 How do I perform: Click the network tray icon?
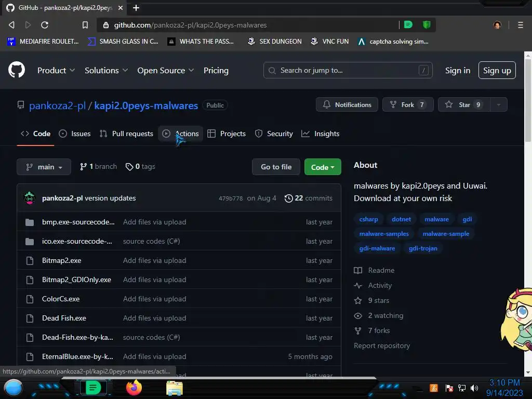[x=461, y=388]
